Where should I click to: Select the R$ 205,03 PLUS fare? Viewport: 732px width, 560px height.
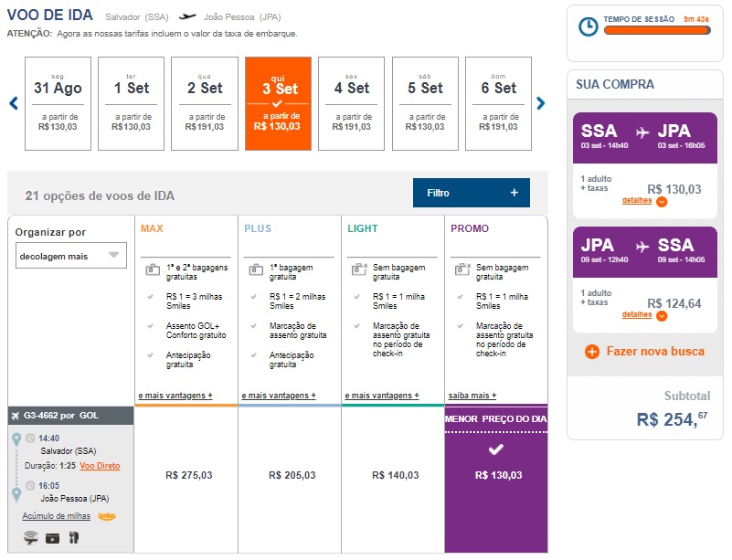pyautogui.click(x=292, y=475)
